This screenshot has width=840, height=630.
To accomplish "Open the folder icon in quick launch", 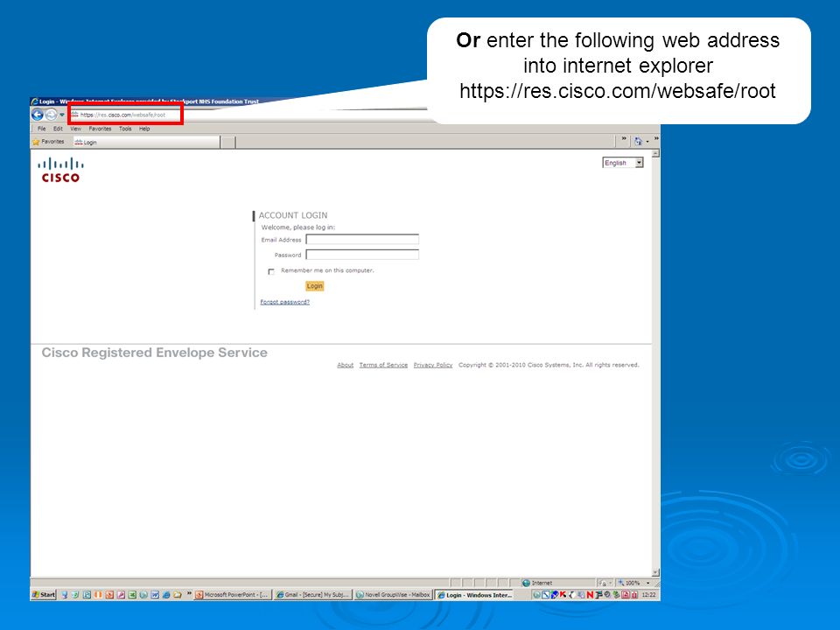I will point(178,595).
